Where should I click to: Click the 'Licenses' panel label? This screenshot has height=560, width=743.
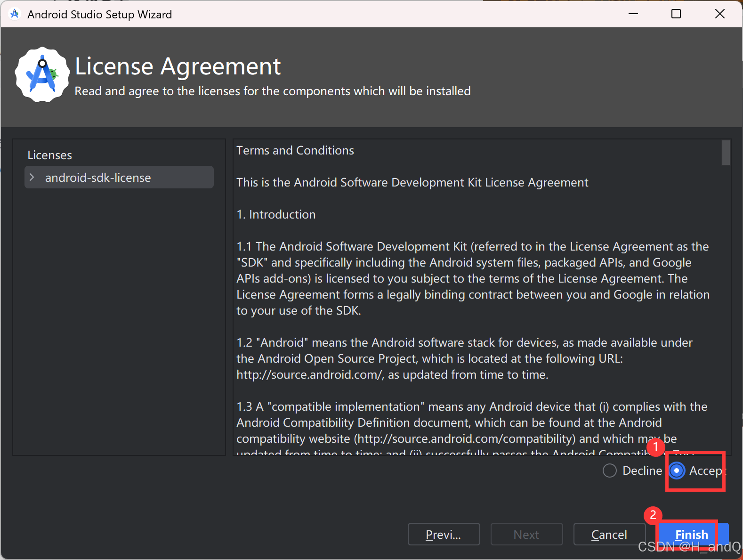[50, 155]
